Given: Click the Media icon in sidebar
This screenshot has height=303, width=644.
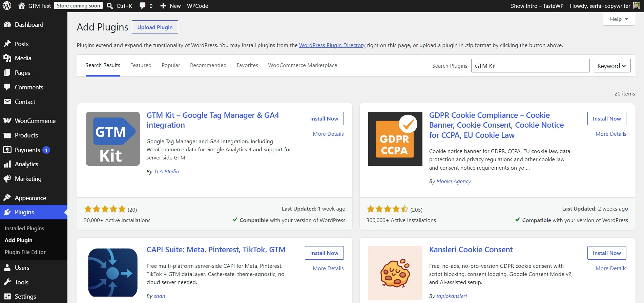Looking at the screenshot, I should tap(7, 58).
